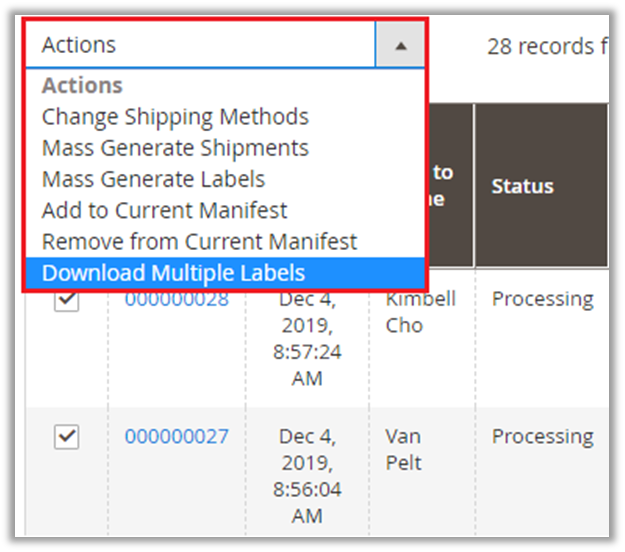Screen dimensions: 625x552
Task: Click the Kimbell Cho name cell
Action: point(419,312)
